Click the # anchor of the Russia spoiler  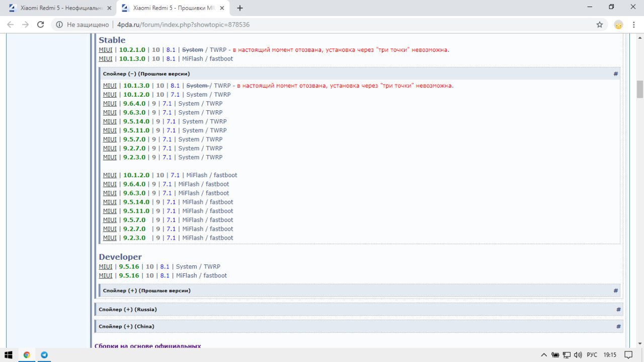618,309
